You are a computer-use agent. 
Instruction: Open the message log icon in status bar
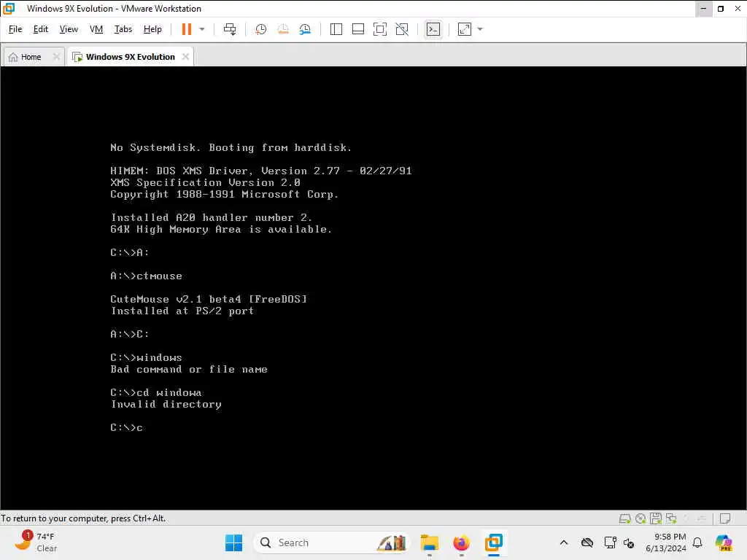[725, 518]
